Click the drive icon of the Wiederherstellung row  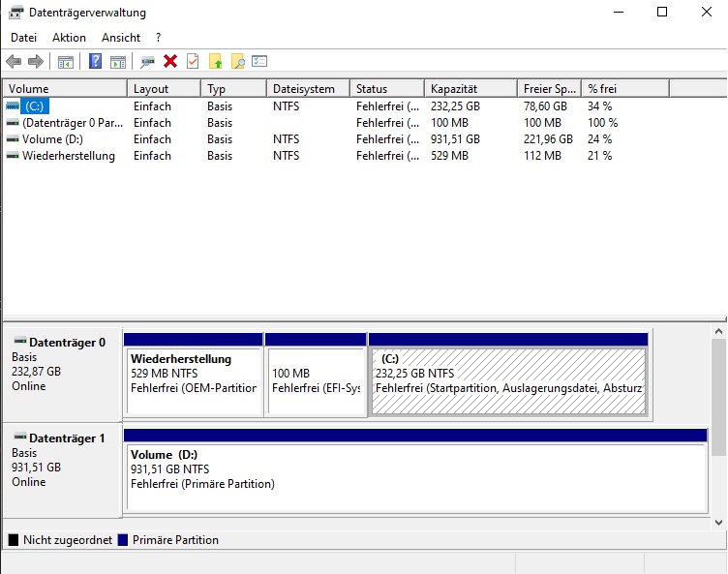(13, 156)
